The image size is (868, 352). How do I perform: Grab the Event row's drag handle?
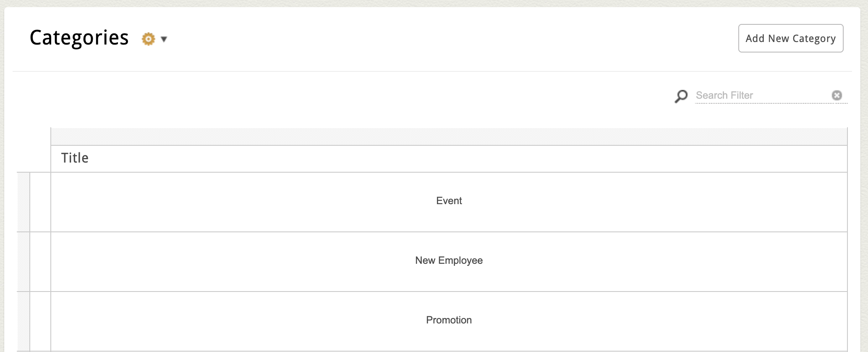(x=24, y=202)
